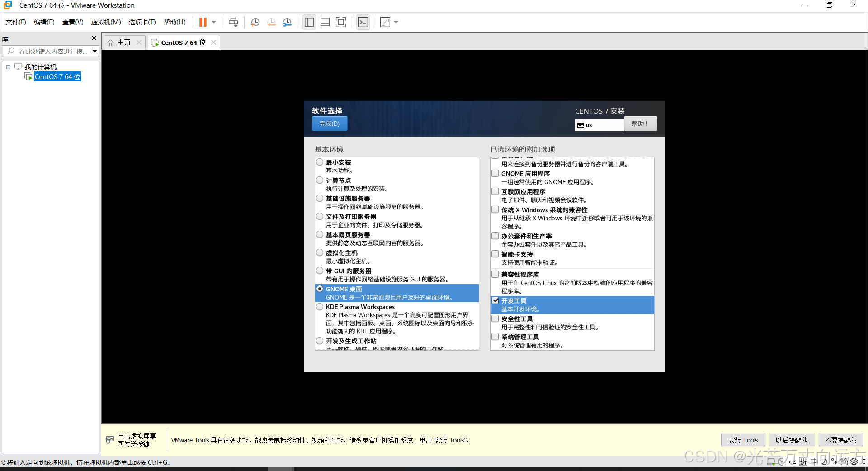The width and height of the screenshot is (868, 471).
Task: Select the GNOME 桌面 radio button
Action: 320,289
